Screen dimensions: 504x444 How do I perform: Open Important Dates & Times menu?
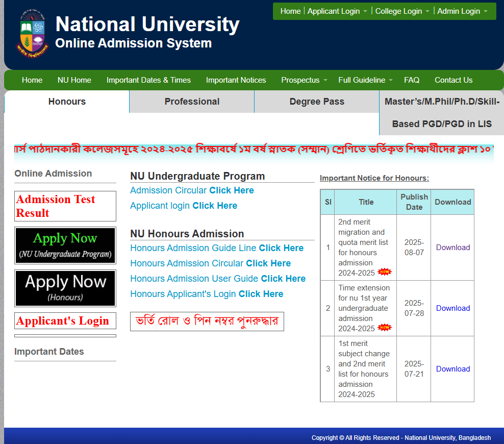pos(148,80)
